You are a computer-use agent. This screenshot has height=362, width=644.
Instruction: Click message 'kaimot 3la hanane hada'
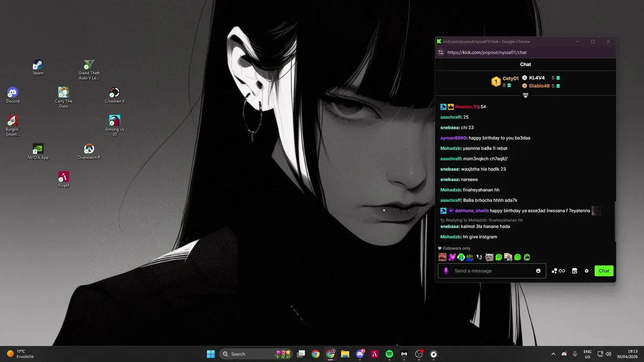pos(486,226)
